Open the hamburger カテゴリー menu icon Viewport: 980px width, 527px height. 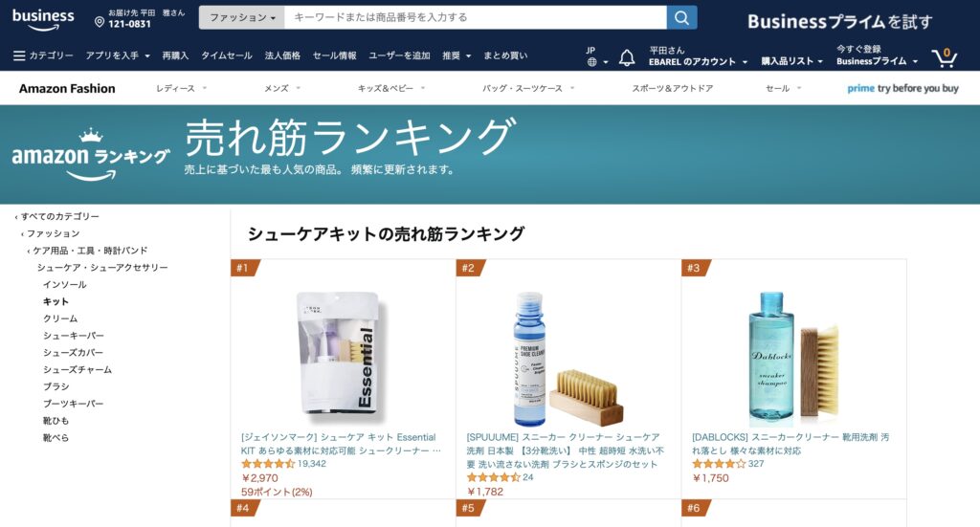pos(19,55)
